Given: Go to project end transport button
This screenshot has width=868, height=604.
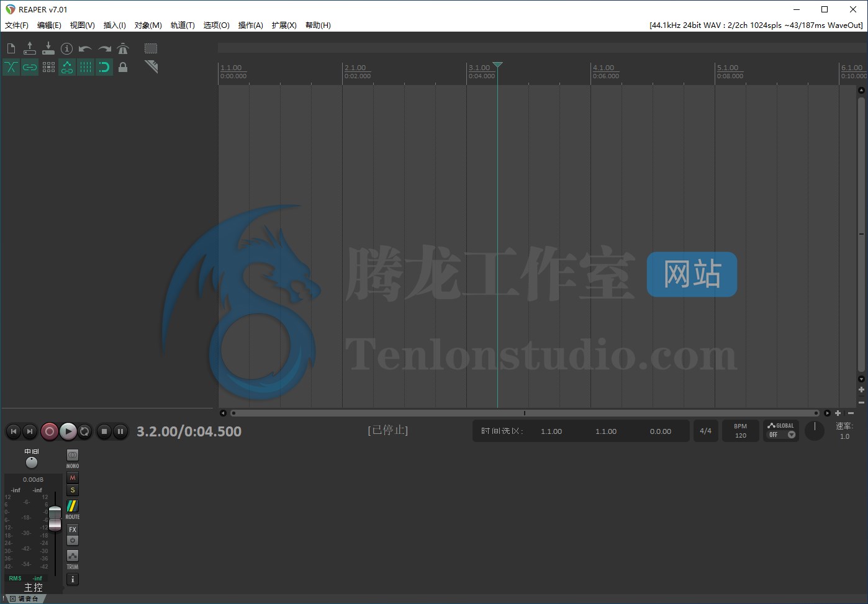Looking at the screenshot, I should click(29, 431).
